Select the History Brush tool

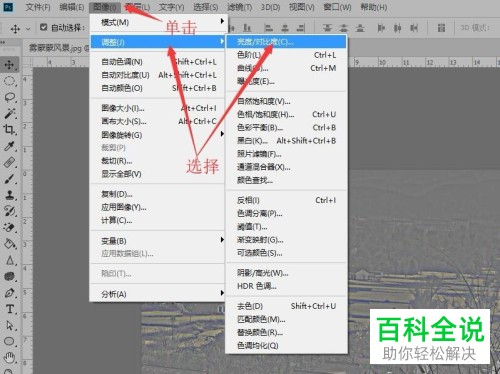(10, 211)
